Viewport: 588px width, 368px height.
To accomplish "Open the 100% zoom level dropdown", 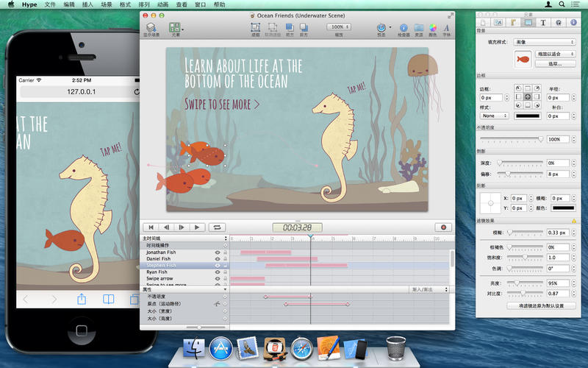I will tap(340, 27).
